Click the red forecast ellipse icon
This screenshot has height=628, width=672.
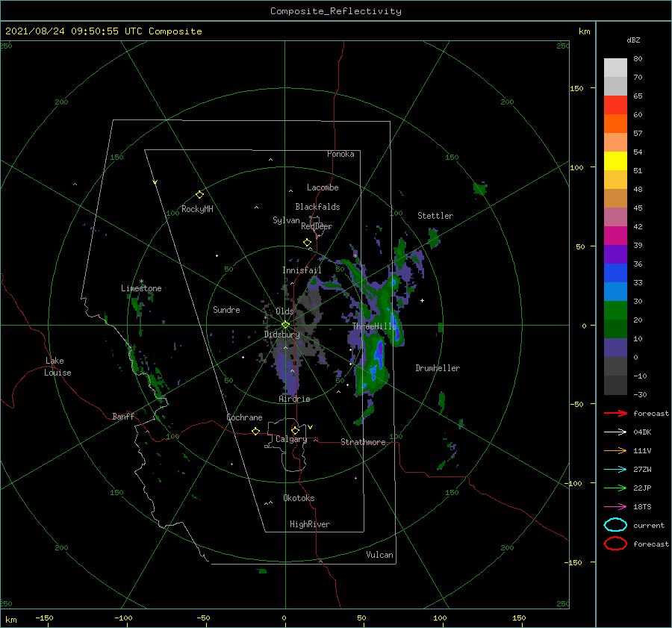pyautogui.click(x=615, y=544)
